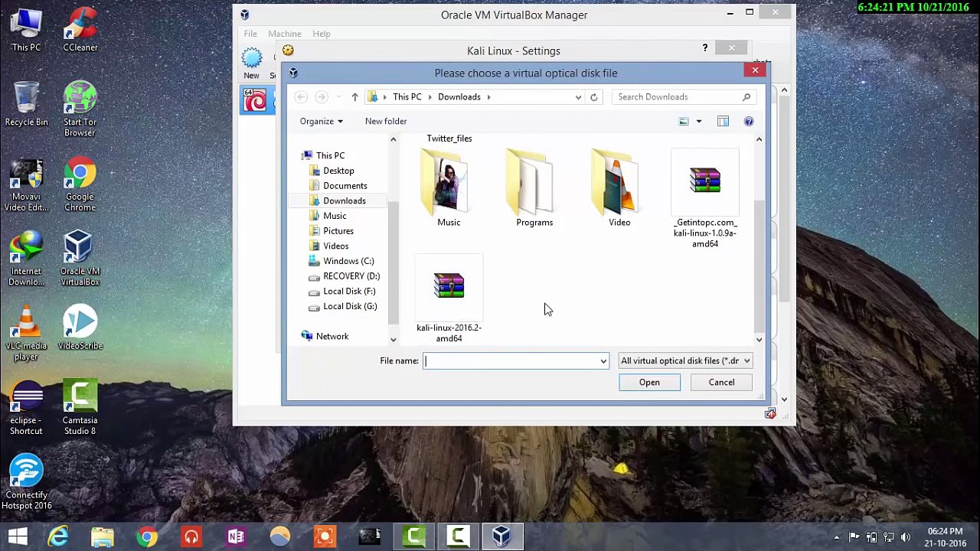This screenshot has height=551, width=980.
Task: Open Connectify Hotspot 2016 shortcut
Action: 26,482
